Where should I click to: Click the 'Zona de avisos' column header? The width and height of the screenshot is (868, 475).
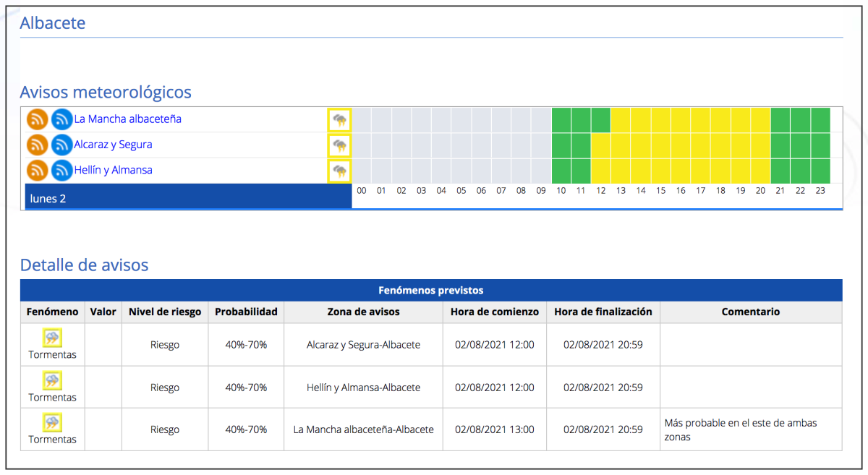[363, 312]
